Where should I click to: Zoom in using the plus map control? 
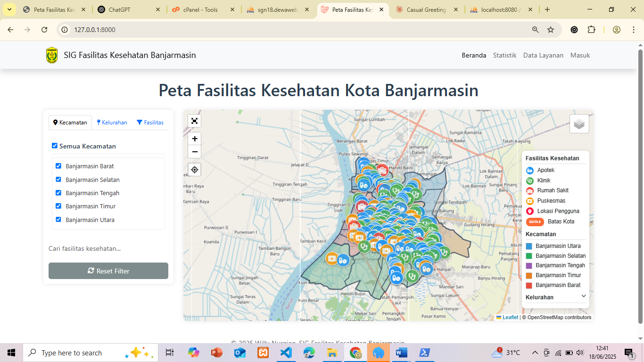click(195, 139)
